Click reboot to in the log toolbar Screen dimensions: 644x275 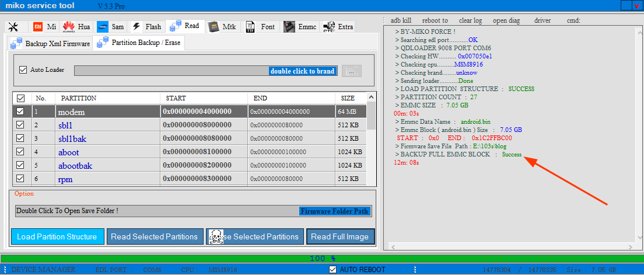[435, 20]
